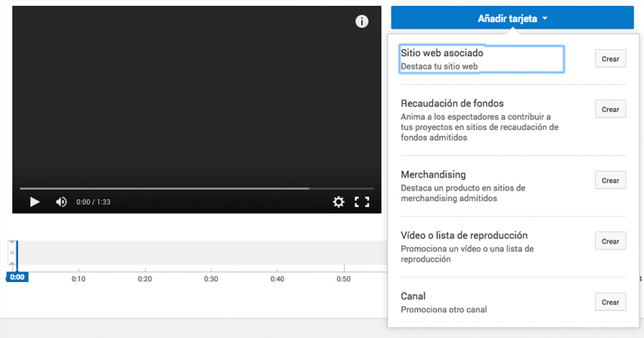
Task: Click the 0:50 timeline label
Action: coord(344,279)
